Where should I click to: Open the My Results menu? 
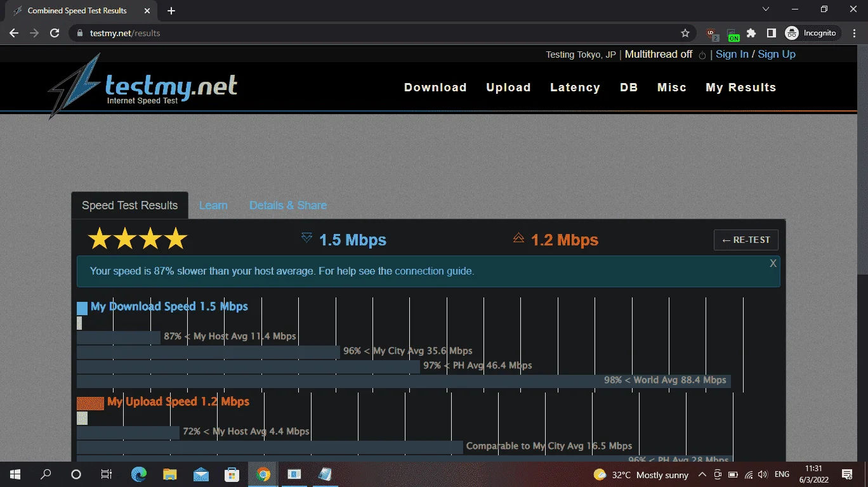tap(741, 88)
